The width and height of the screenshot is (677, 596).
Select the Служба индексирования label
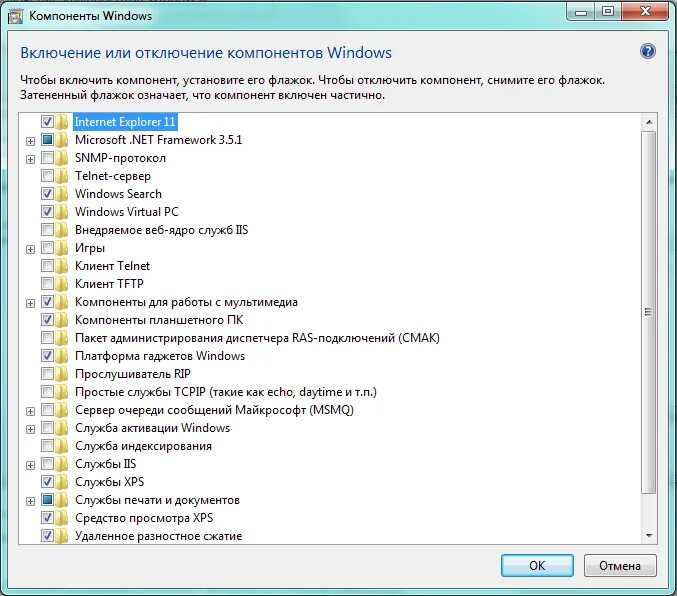point(143,446)
